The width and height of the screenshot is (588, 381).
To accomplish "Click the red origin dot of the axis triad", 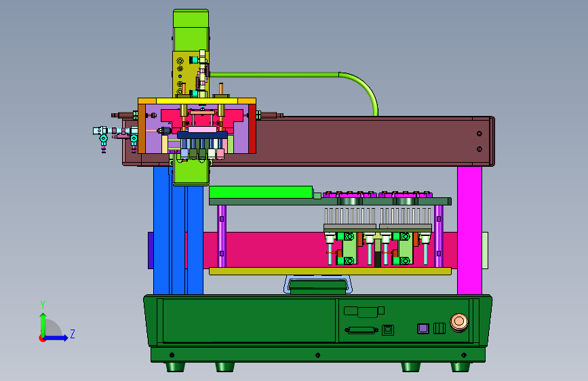I will pyautogui.click(x=42, y=338).
